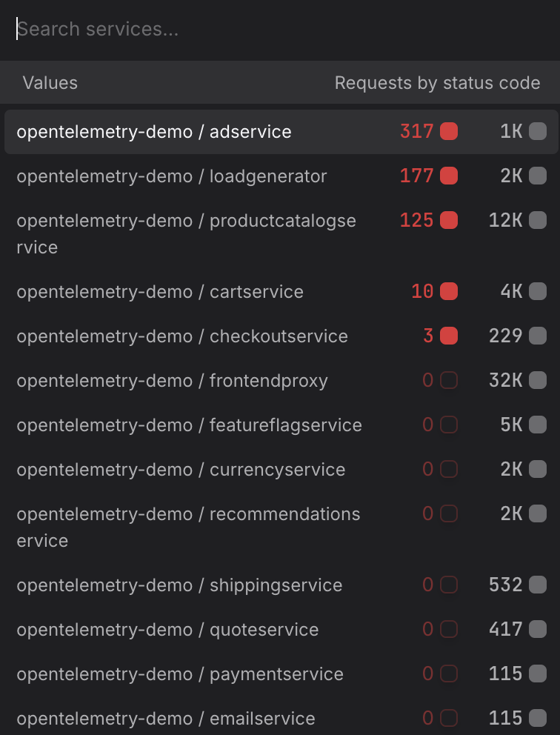Click gray status square for cartservice
The height and width of the screenshot is (735, 560).
[x=538, y=292]
